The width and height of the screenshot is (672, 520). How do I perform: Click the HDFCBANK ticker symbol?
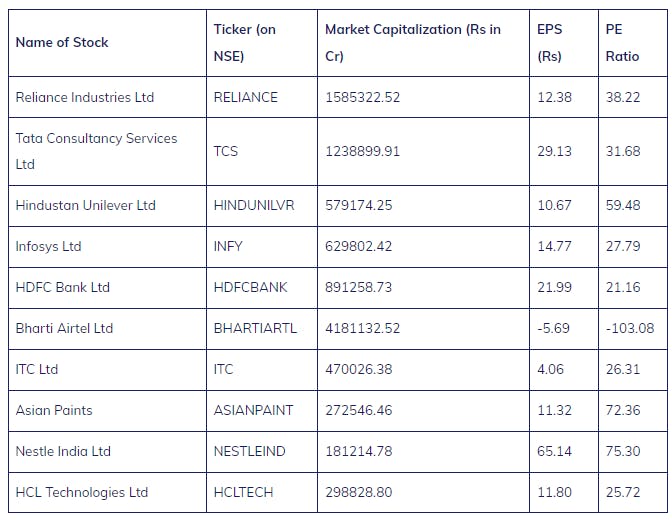[x=250, y=287]
